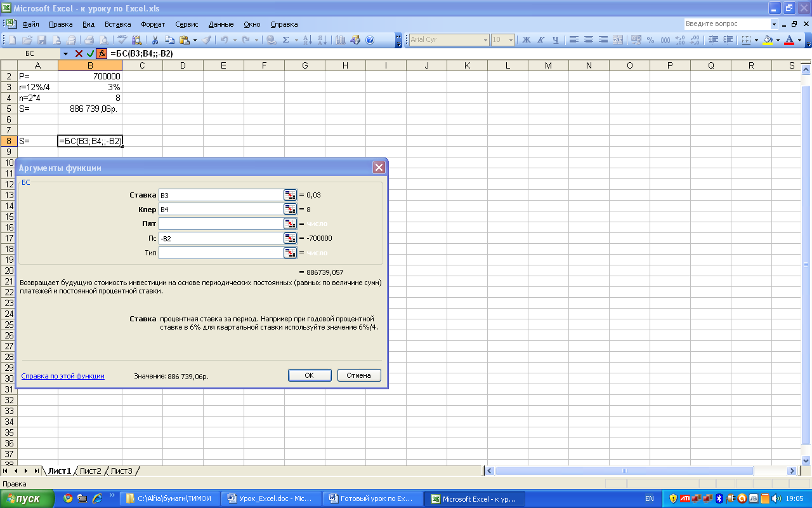Click the Chart Wizard icon
This screenshot has height=508, width=812.
pos(341,40)
